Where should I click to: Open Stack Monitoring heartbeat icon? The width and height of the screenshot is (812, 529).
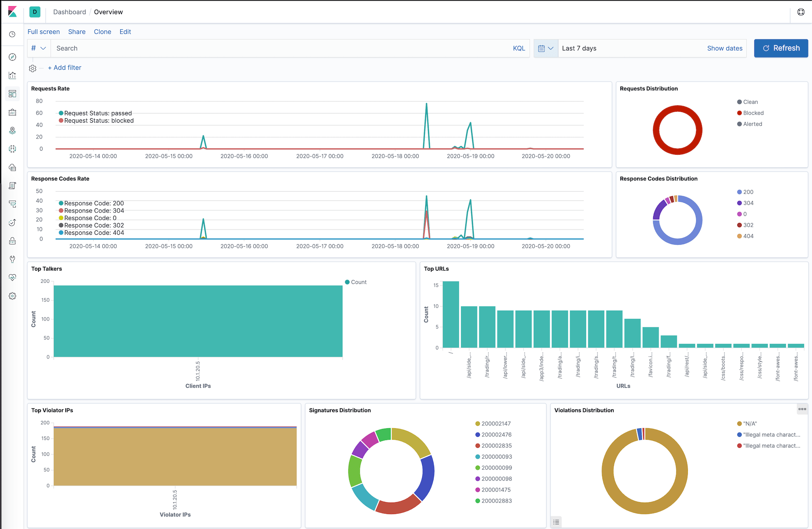(12, 277)
